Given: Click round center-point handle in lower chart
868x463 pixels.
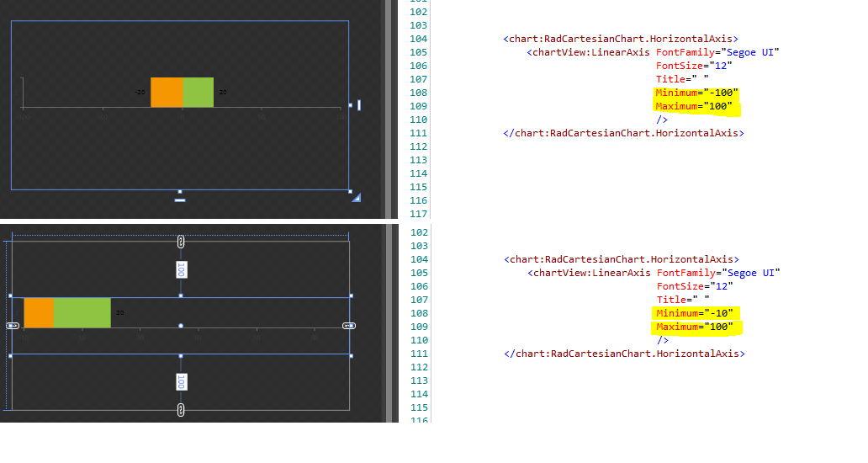Looking at the screenshot, I should click(x=181, y=326).
